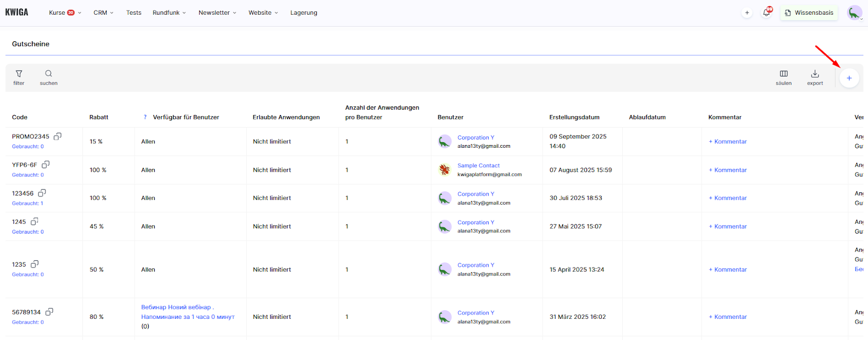Click the top bar quick-add plus
This screenshot has height=340, width=868.
[747, 12]
